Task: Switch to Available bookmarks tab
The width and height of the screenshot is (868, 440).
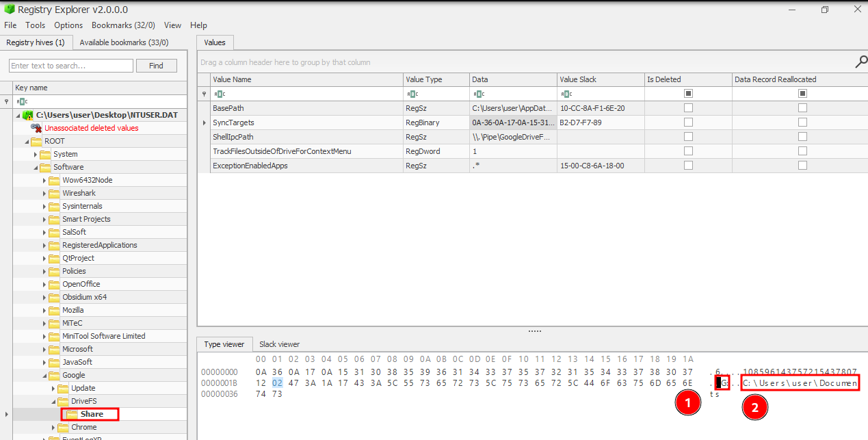Action: [124, 42]
